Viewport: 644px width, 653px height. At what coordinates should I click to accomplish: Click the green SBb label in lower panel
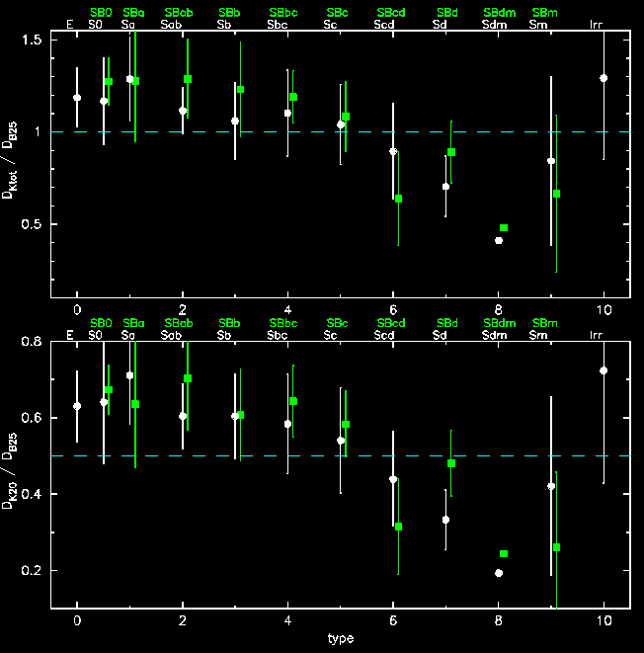pos(229,323)
